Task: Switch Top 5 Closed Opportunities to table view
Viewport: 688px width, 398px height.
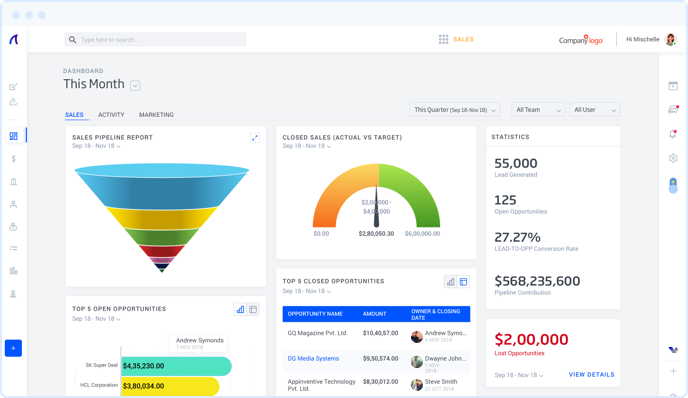Action: coord(463,282)
